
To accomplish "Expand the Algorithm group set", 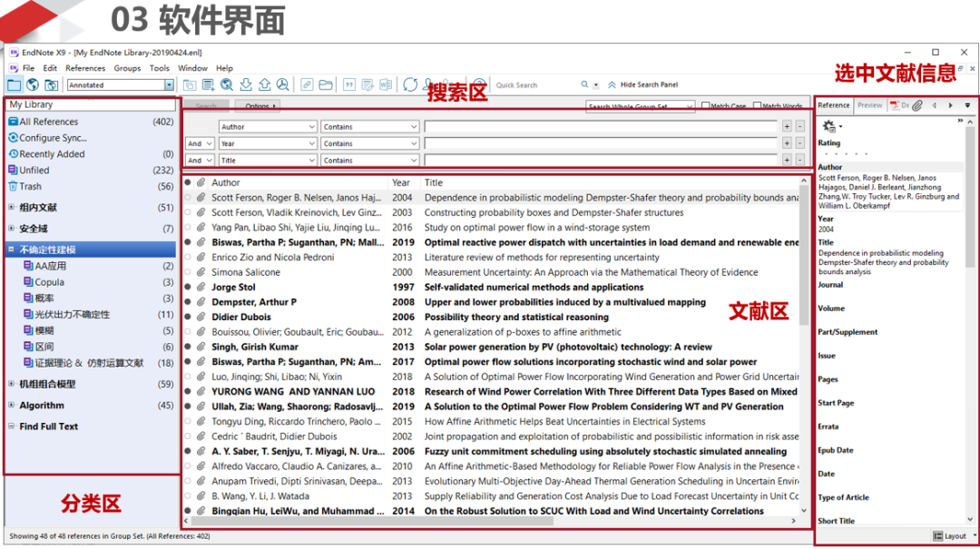I will [x=11, y=406].
